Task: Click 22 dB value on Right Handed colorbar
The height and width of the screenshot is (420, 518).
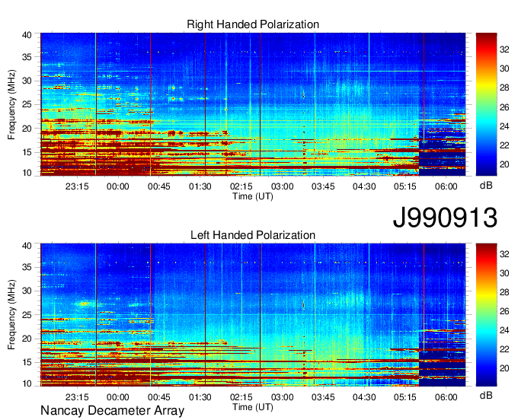Action: coord(504,145)
